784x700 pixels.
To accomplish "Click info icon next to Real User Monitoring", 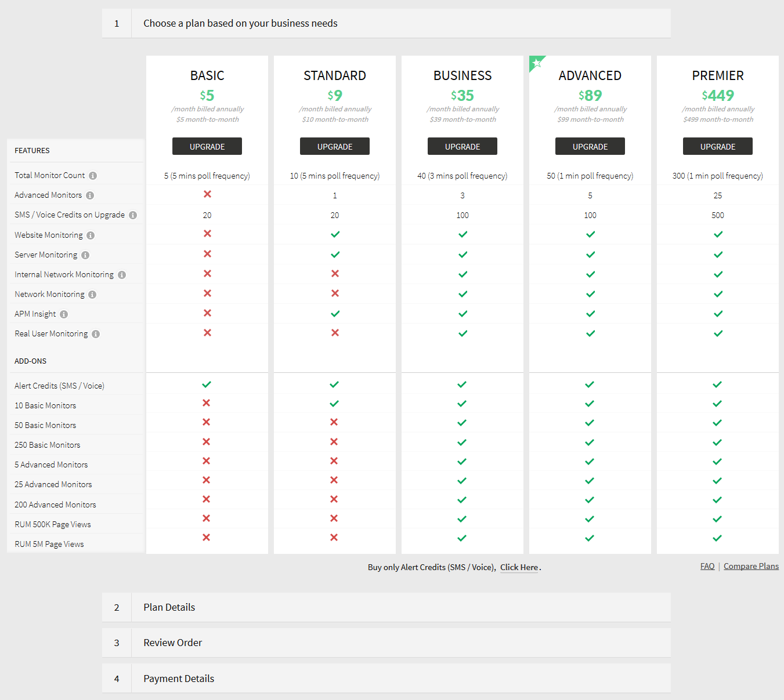I will tap(96, 334).
